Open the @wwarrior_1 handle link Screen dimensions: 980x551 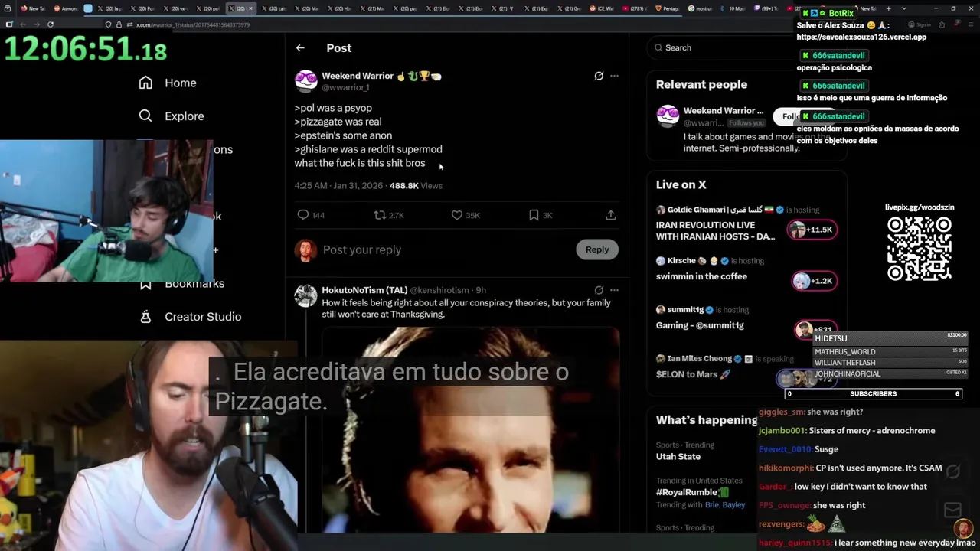(x=345, y=87)
